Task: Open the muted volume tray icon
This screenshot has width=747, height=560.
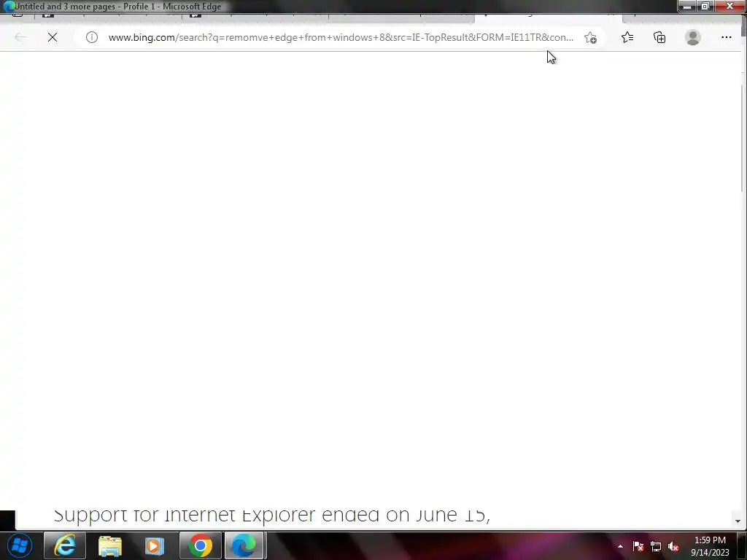Action: [673, 547]
